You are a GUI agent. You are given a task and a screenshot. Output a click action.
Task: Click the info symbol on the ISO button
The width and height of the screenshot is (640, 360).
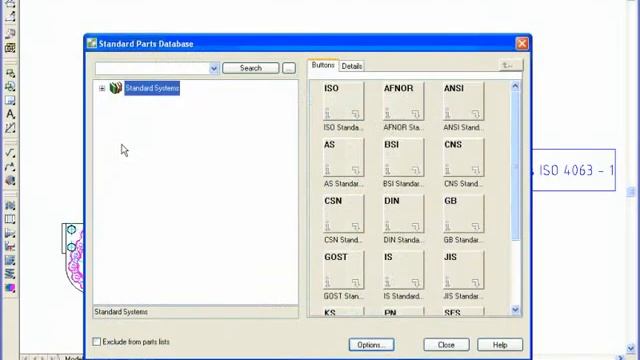click(327, 113)
